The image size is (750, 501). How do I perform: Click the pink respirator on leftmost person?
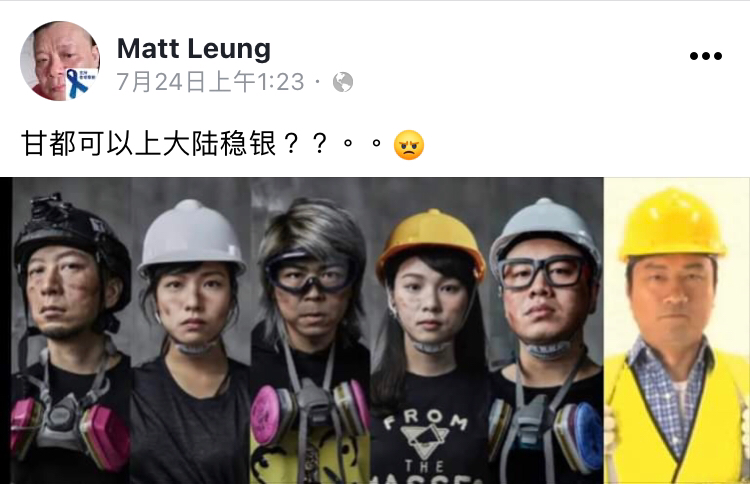pyautogui.click(x=70, y=431)
